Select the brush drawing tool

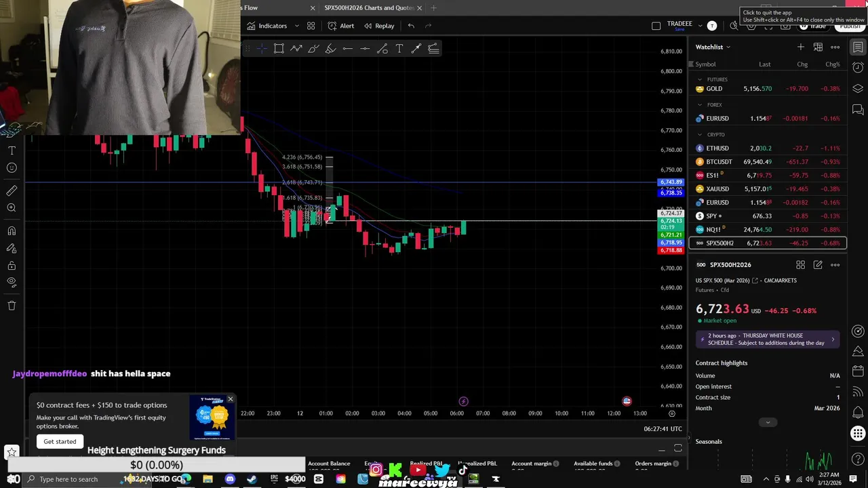tap(313, 48)
